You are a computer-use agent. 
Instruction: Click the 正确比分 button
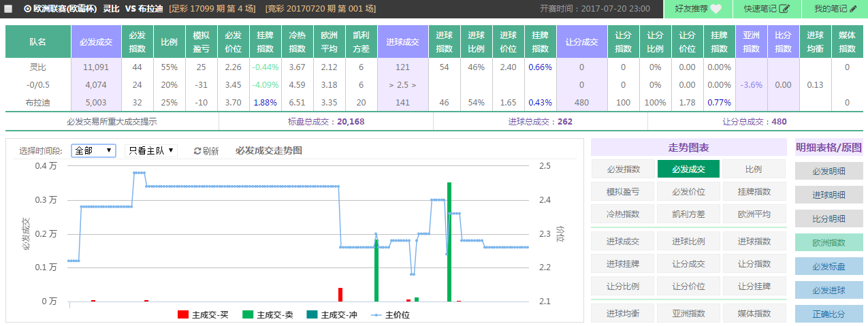(829, 314)
